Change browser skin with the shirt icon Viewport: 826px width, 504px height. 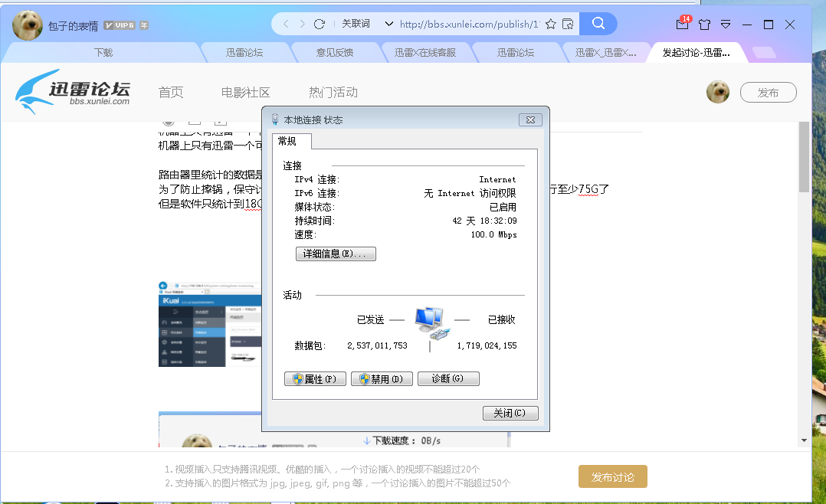click(704, 25)
